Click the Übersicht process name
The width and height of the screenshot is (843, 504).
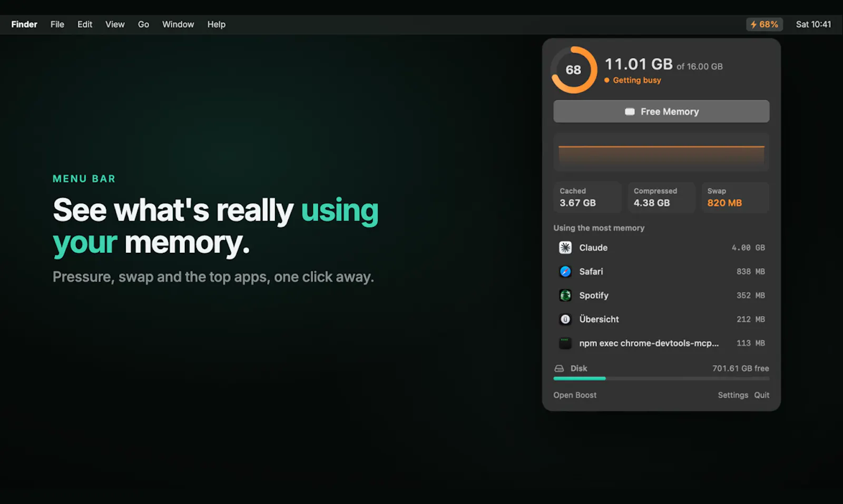599,319
